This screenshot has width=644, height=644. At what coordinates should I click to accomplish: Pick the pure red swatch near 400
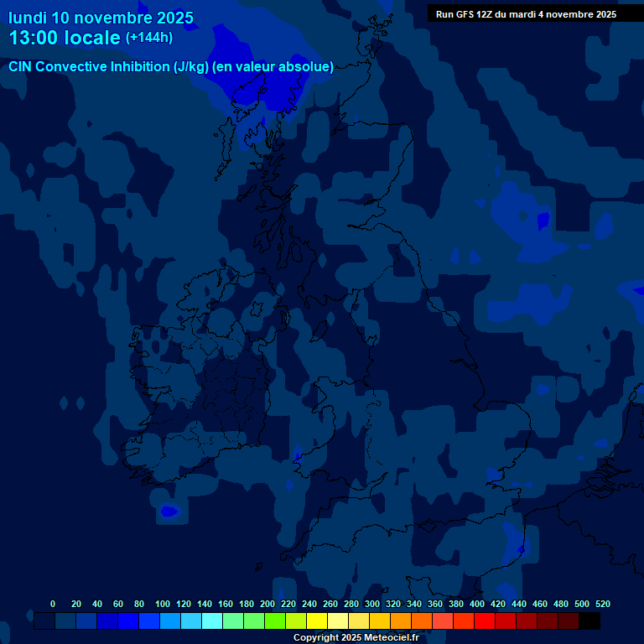485,621
